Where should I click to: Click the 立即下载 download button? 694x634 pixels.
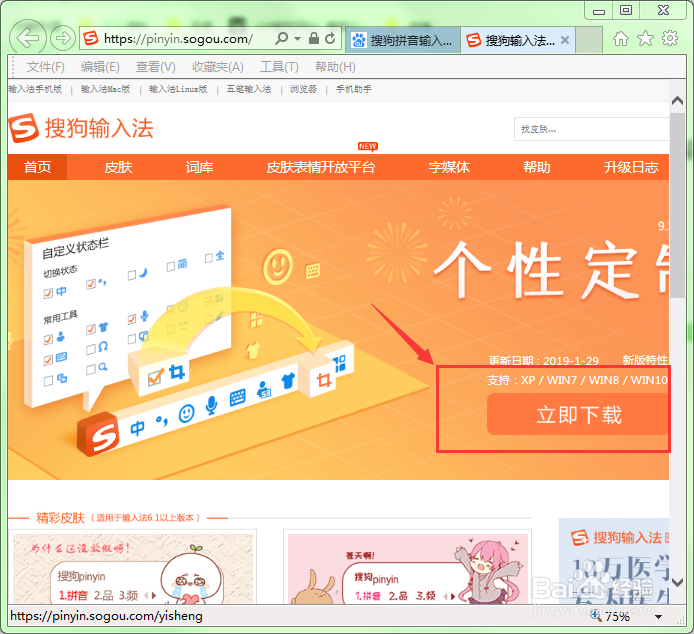coord(578,414)
